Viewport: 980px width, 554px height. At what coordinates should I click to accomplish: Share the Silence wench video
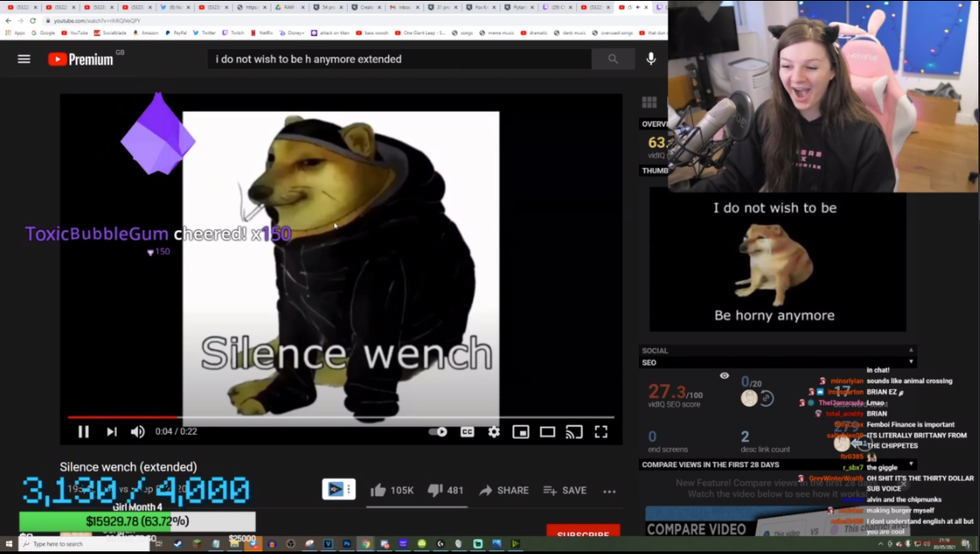point(504,490)
